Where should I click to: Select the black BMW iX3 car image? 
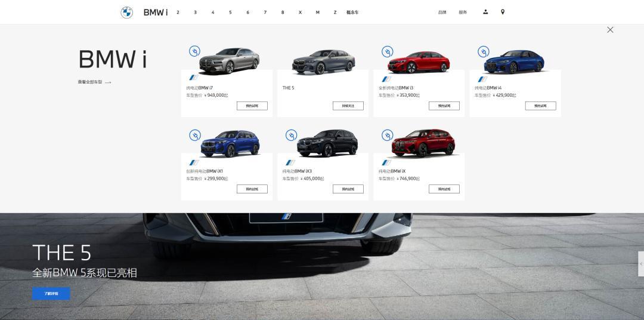coord(327,143)
